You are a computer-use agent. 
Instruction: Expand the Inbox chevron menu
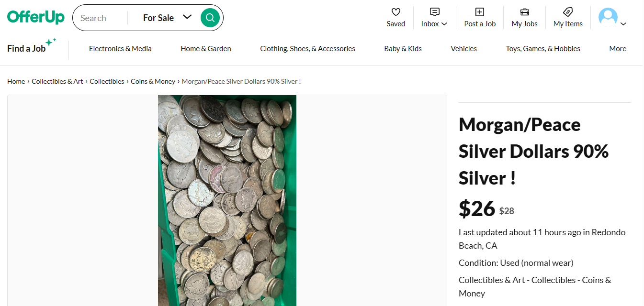click(x=444, y=24)
